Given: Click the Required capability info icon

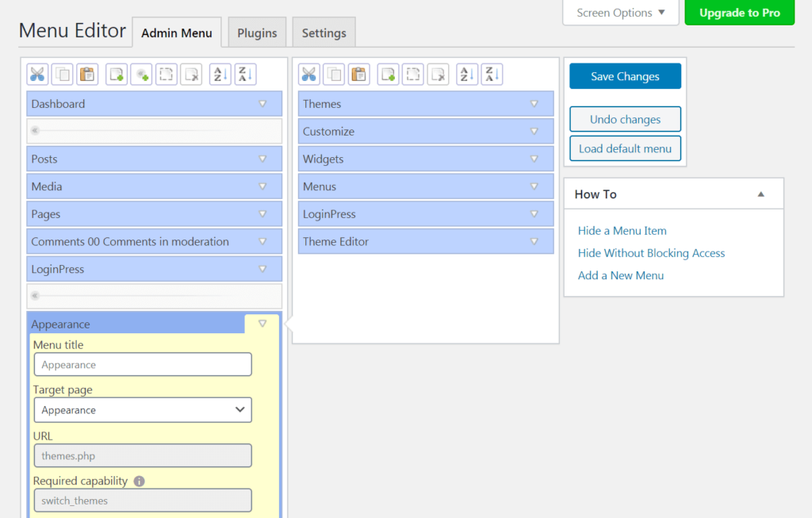Looking at the screenshot, I should click(140, 480).
